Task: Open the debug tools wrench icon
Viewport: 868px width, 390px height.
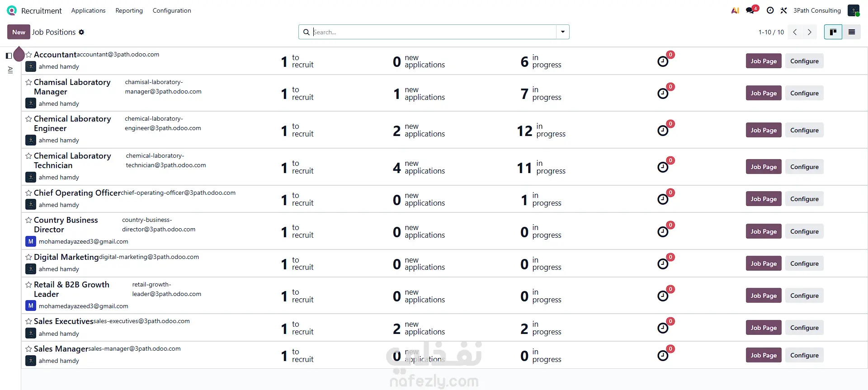Action: pos(784,10)
